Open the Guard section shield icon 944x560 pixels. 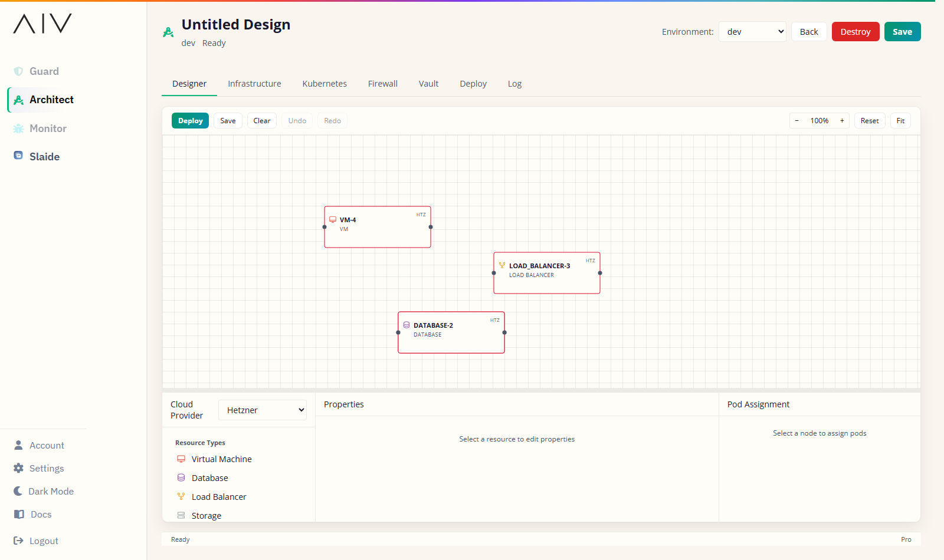pyautogui.click(x=18, y=71)
